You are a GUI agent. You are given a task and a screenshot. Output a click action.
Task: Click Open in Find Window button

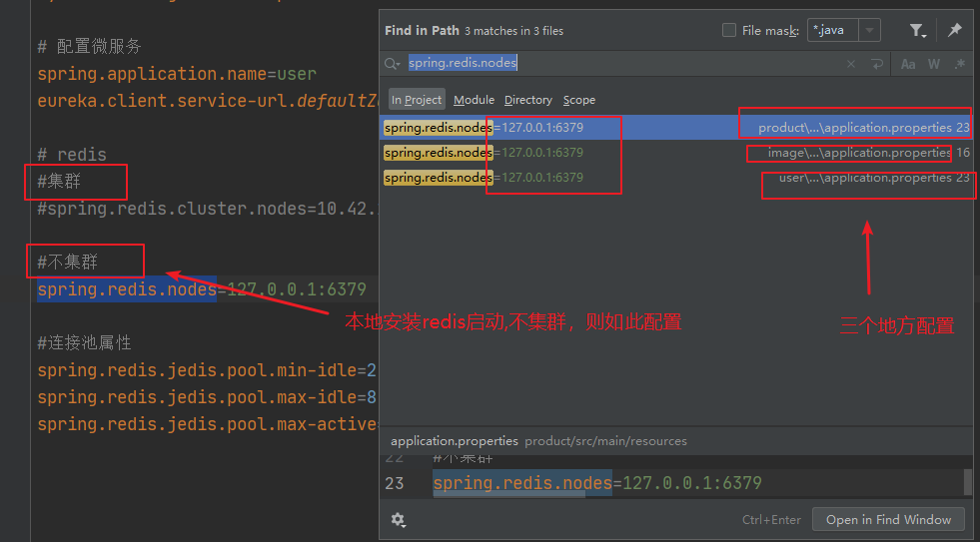point(888,519)
